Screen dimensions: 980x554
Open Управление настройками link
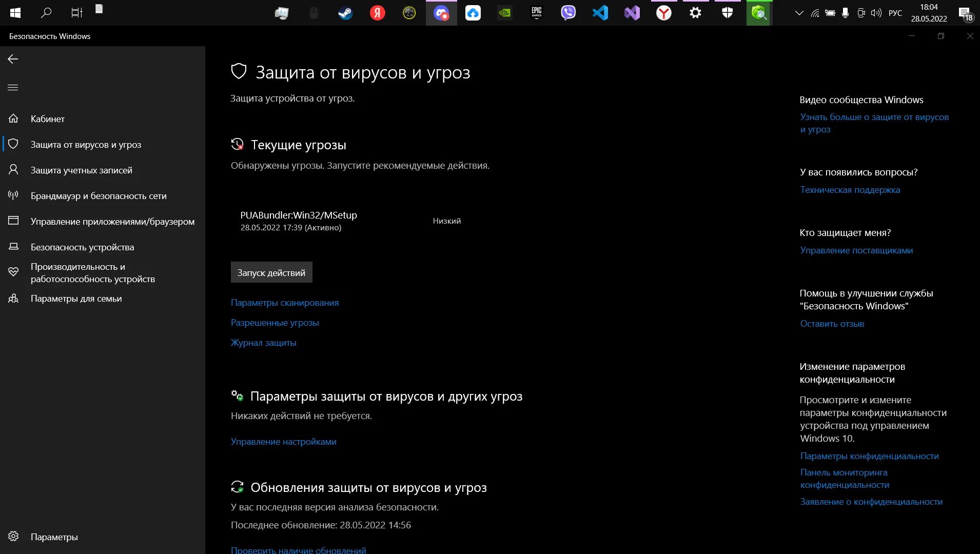tap(284, 441)
